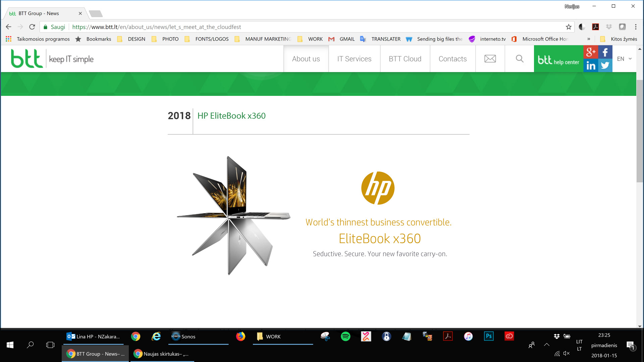Open Snipping Tool from the taskbar

click(325, 336)
